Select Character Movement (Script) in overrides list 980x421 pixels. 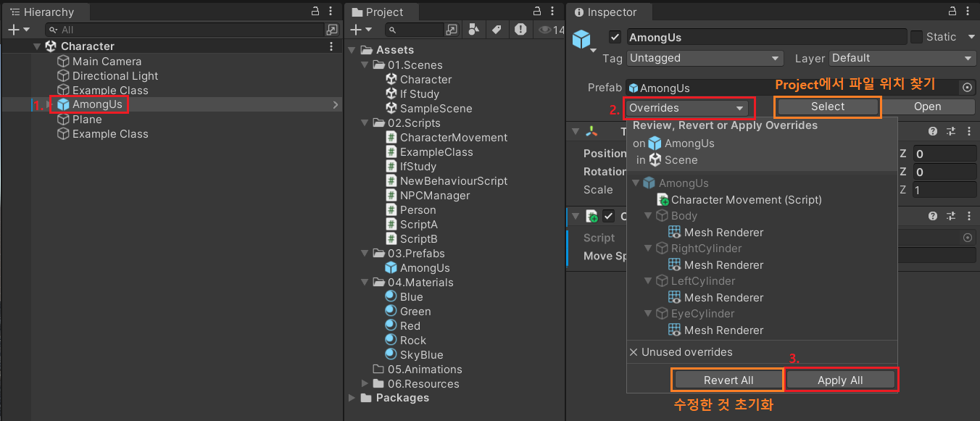[739, 200]
